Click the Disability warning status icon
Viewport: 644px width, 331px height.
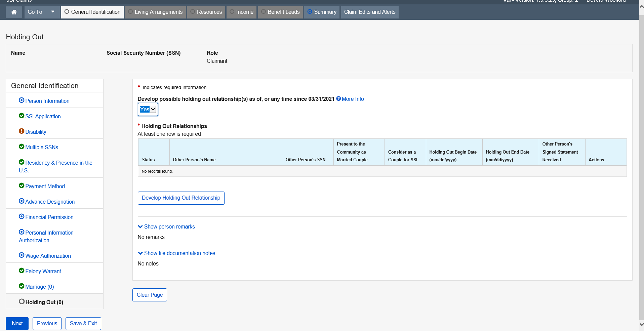[22, 131]
